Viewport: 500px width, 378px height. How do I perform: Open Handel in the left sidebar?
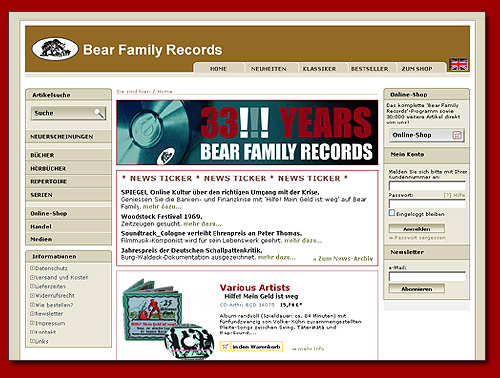tap(68, 227)
